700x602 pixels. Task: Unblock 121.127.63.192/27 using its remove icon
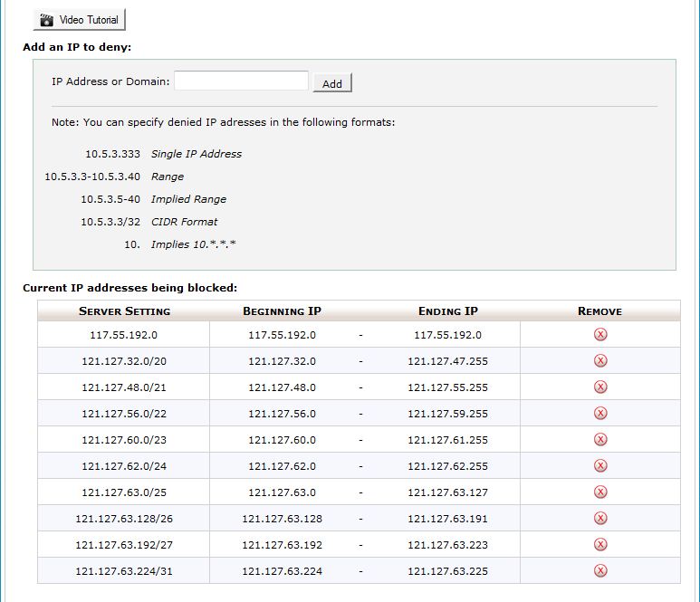pos(599,545)
